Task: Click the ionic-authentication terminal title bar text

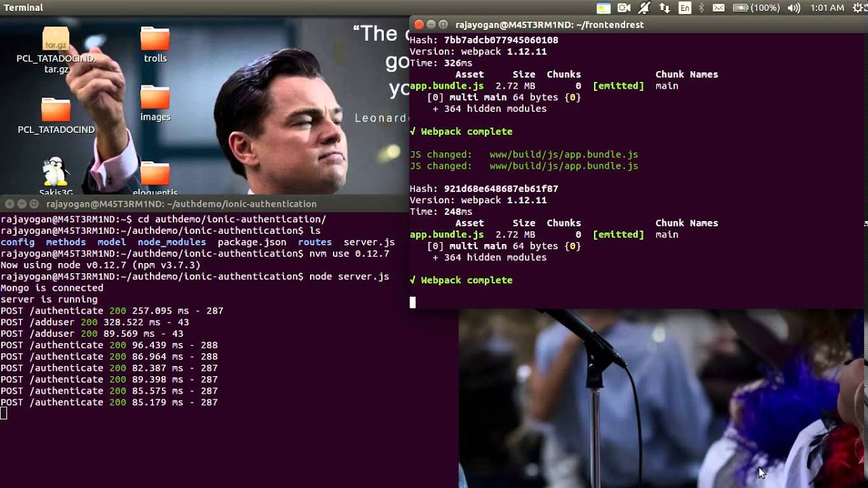Action: click(182, 203)
